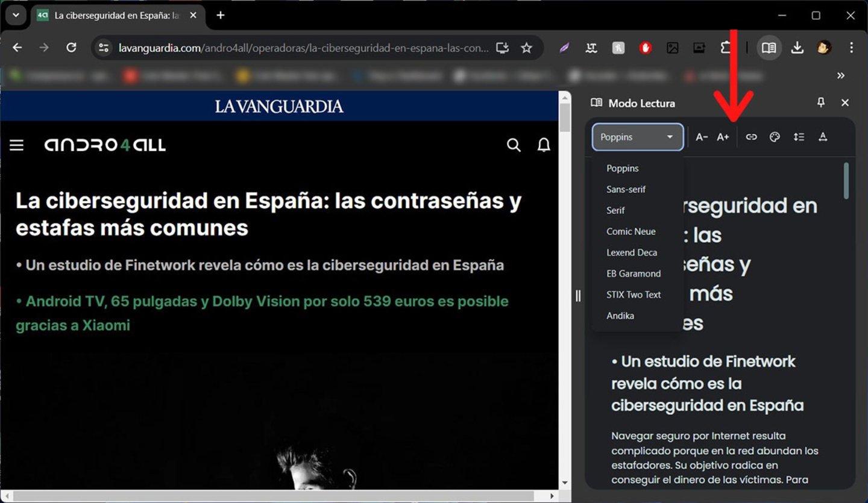
Task: Toggle the reading mode side panel button
Action: click(769, 48)
